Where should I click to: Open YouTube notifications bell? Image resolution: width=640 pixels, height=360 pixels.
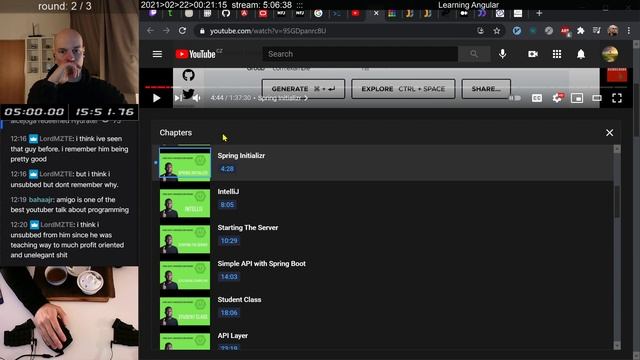pyautogui.click(x=581, y=54)
